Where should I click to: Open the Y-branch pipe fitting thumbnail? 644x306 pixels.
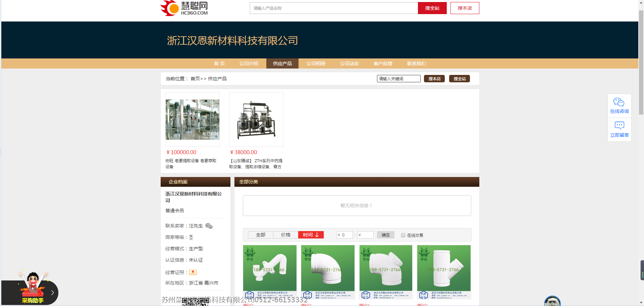[x=444, y=272]
